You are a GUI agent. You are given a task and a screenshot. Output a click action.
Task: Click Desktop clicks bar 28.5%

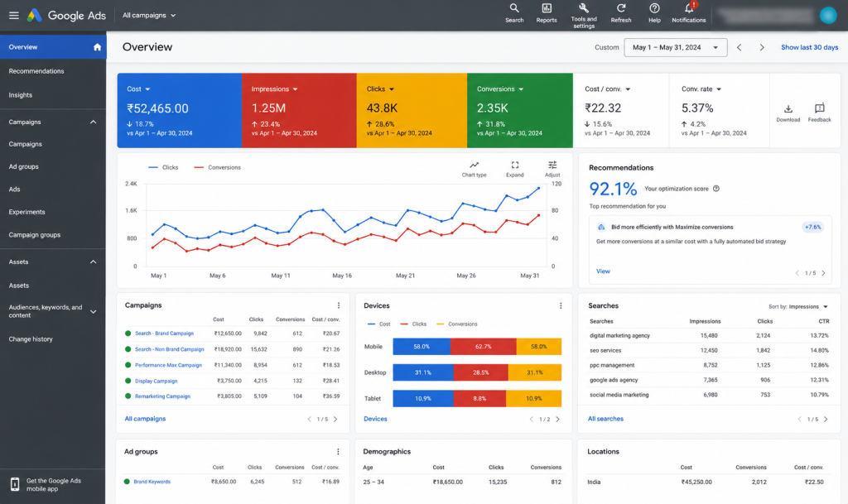pos(481,372)
